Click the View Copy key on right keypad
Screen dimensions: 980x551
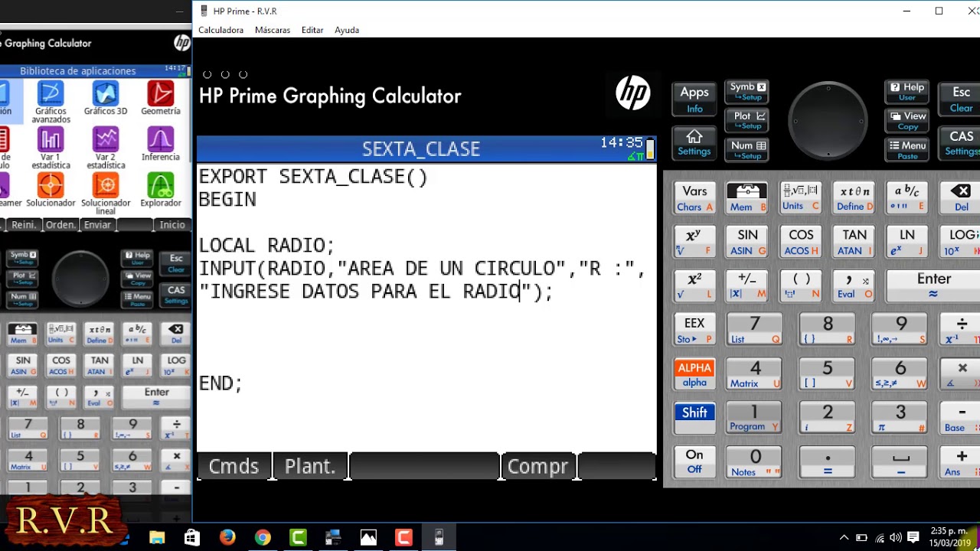(x=906, y=120)
